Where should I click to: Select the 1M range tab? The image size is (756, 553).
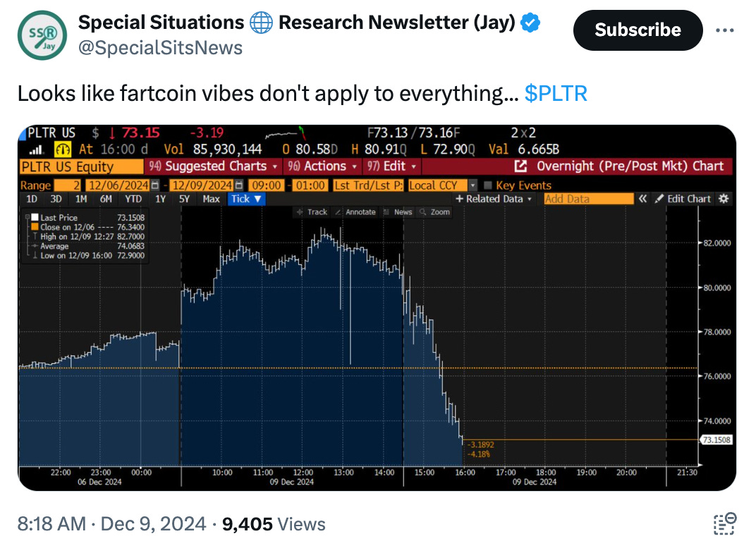[x=81, y=199]
